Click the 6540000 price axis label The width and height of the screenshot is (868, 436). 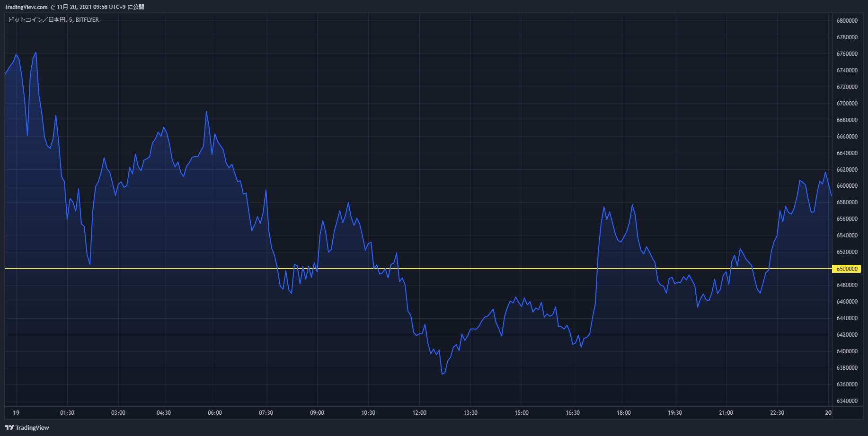coord(847,235)
